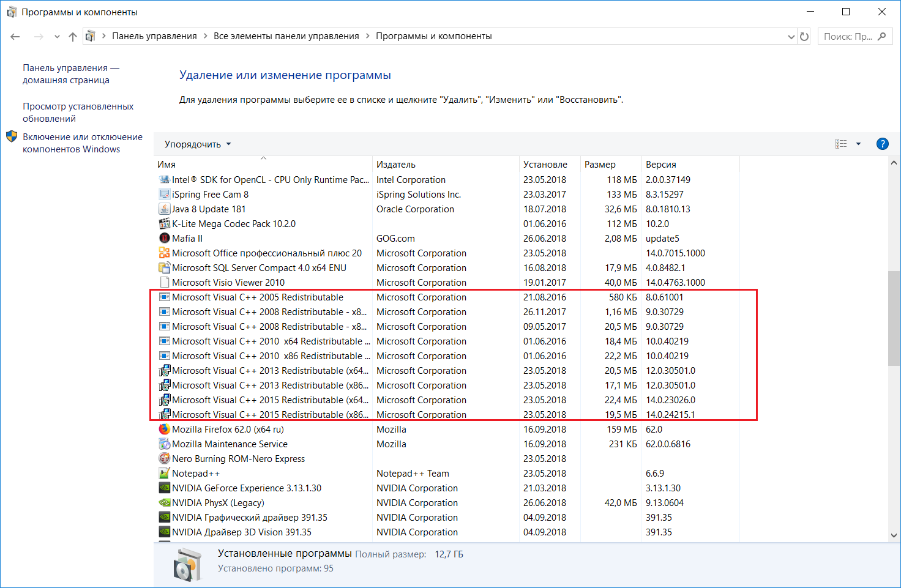Click the Notepad++ program icon

[x=164, y=474]
